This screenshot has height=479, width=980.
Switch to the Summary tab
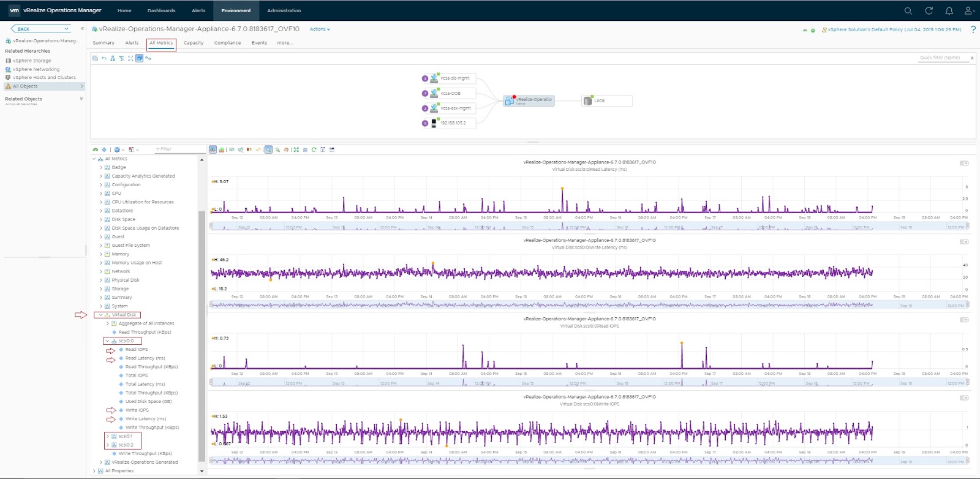click(104, 43)
